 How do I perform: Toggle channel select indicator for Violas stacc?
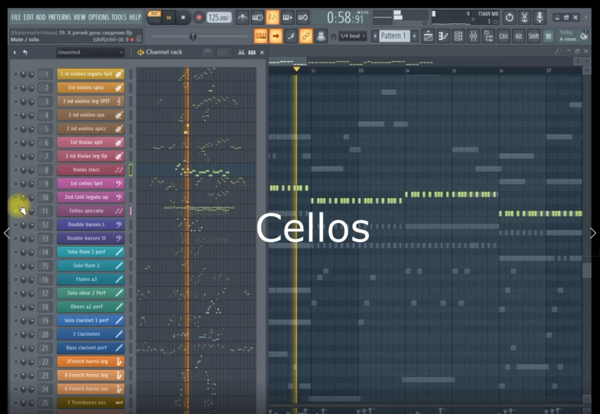click(x=131, y=170)
